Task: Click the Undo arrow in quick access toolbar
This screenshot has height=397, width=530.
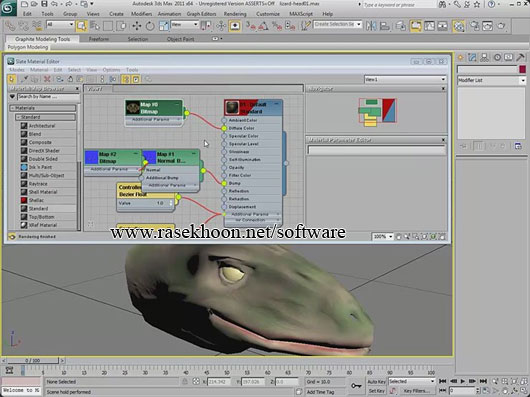Action: 54,4
